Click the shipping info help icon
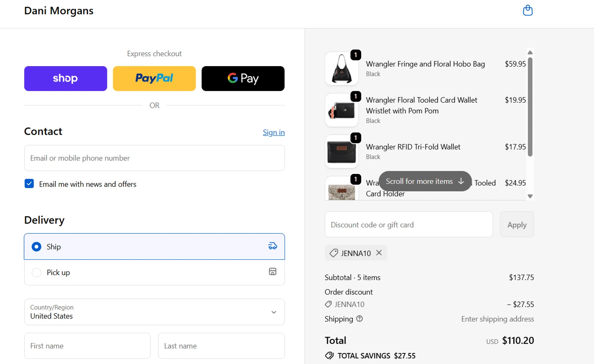Viewport: 594px width, 364px height. [x=359, y=319]
